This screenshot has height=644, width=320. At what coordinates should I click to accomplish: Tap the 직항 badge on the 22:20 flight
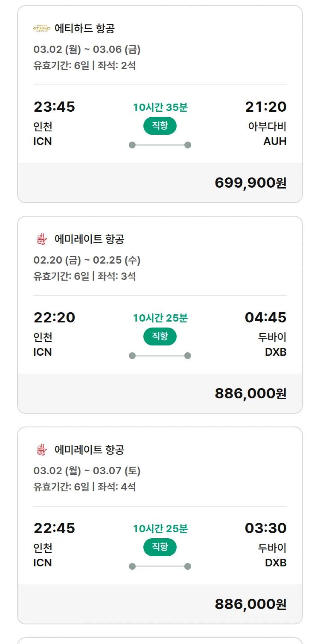click(160, 337)
